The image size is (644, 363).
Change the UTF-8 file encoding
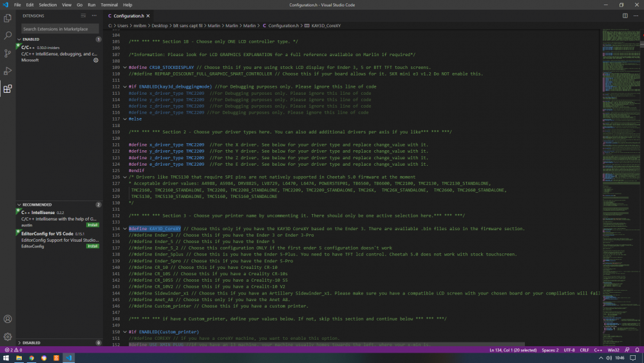pyautogui.click(x=569, y=350)
